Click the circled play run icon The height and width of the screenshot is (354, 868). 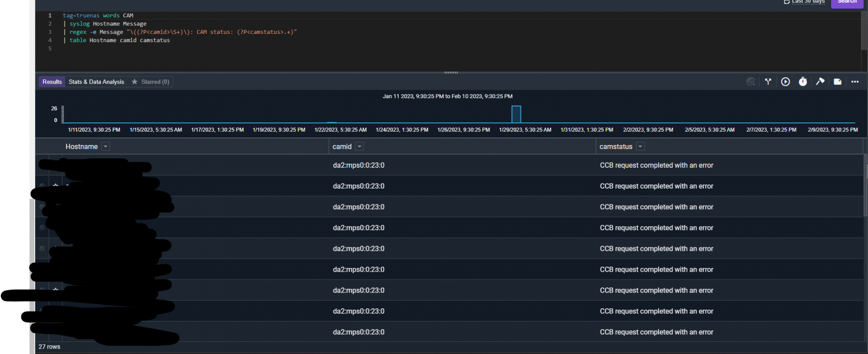click(785, 82)
